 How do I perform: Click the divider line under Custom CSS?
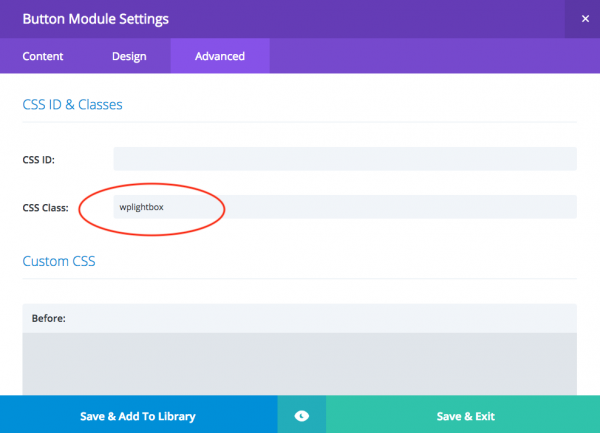(299, 279)
